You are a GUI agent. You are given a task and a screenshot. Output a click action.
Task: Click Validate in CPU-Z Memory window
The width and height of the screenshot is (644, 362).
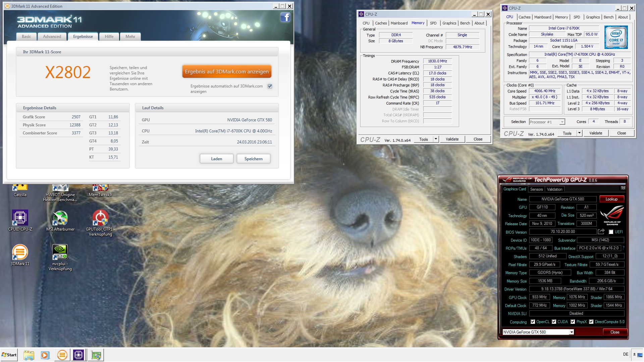[452, 139]
